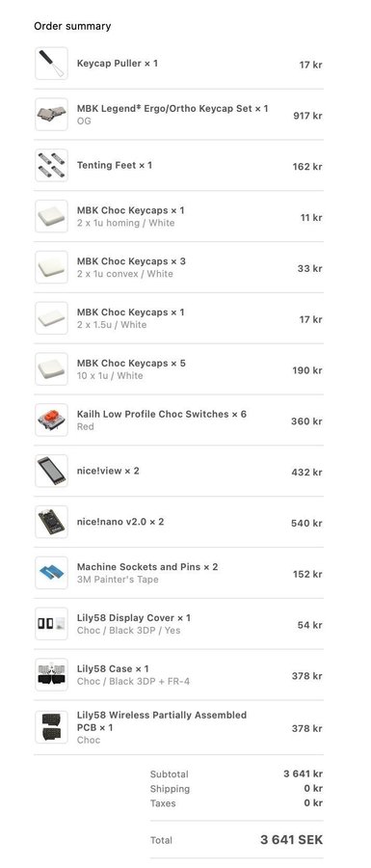Click the Keycap Puller product thumbnail
This screenshot has height=868, width=371.
pos(51,64)
